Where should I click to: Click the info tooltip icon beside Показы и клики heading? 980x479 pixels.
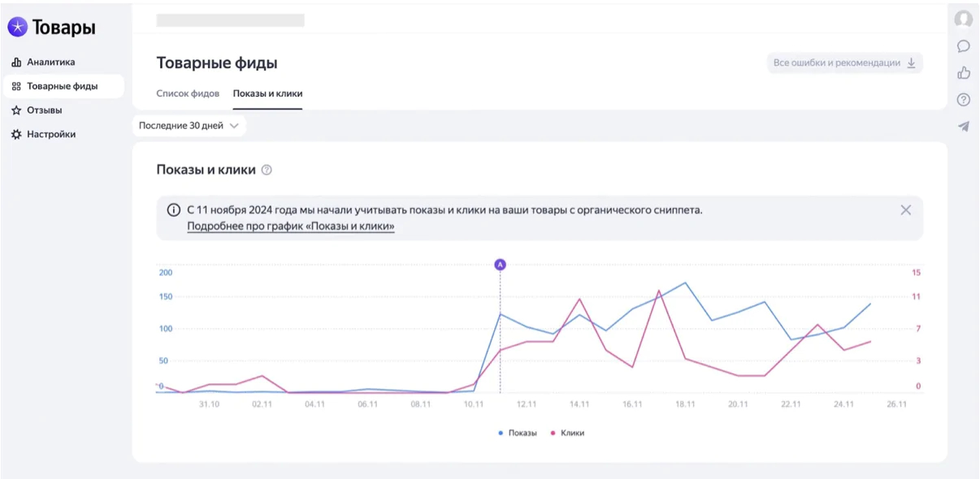(267, 170)
